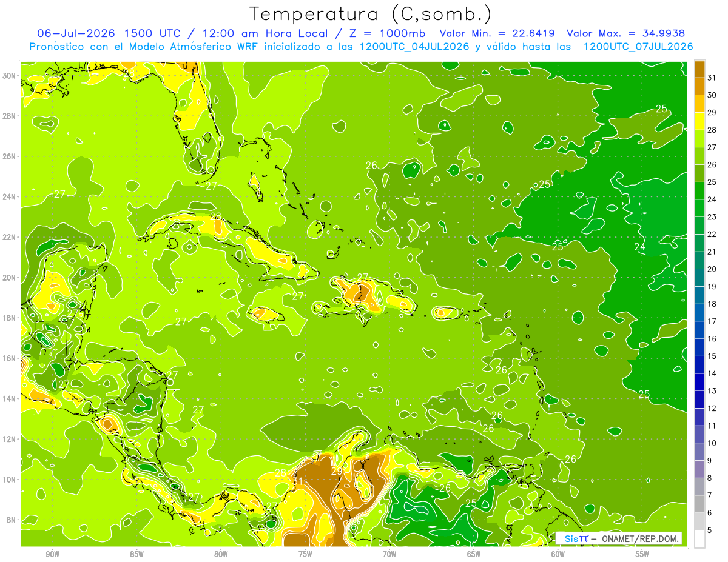Click the '85W' longitude axis label

tap(136, 554)
